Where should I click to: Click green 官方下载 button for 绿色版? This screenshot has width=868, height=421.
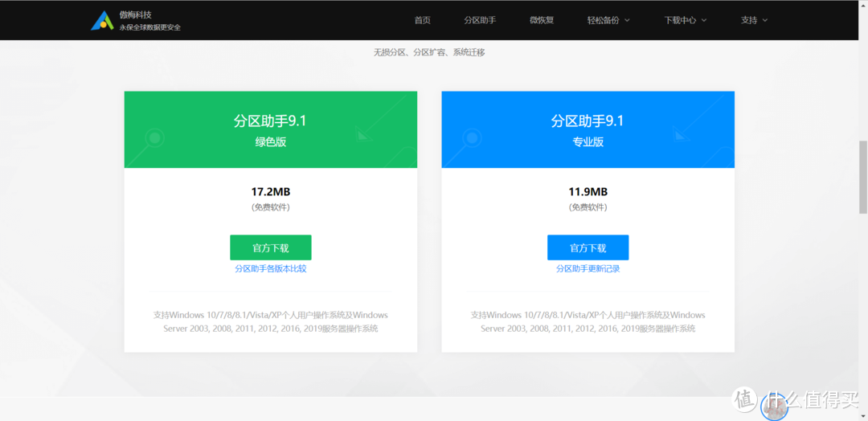(271, 247)
